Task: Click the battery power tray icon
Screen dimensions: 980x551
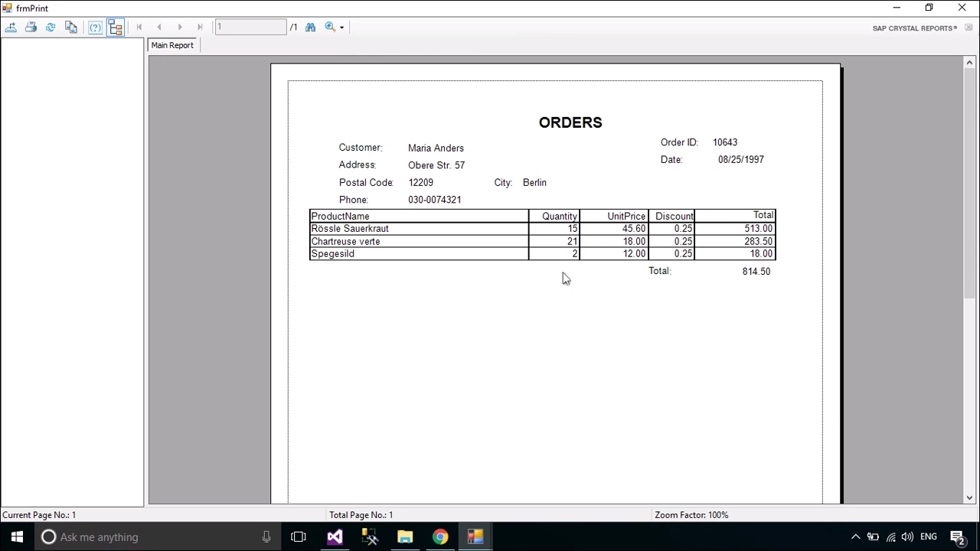Action: pyautogui.click(x=873, y=537)
